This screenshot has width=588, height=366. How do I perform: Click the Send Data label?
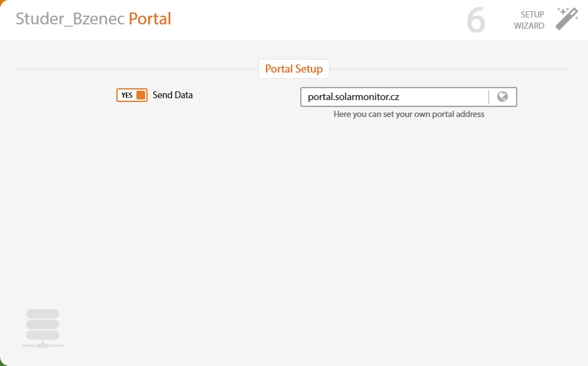[173, 95]
